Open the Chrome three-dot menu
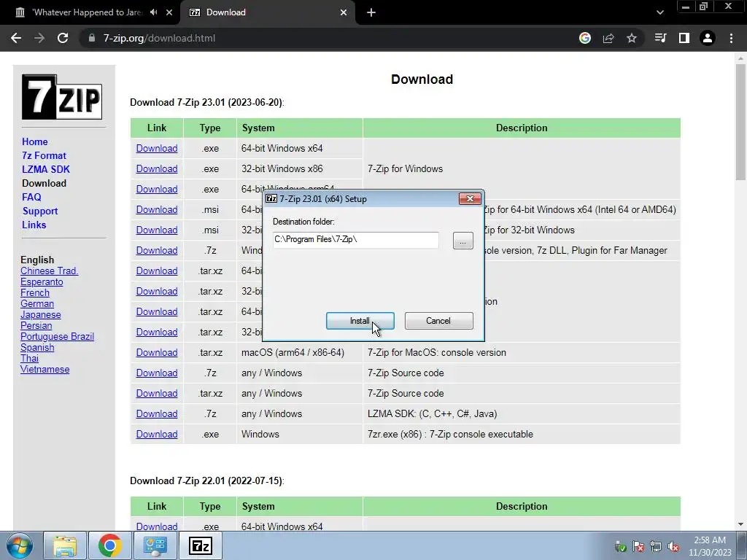The width and height of the screenshot is (747, 560). pos(731,38)
